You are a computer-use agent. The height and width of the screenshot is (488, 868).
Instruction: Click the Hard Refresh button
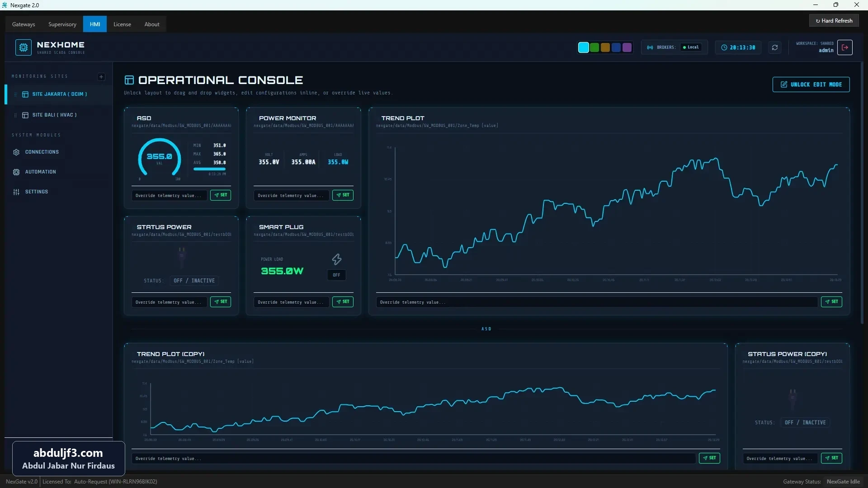[x=834, y=21]
